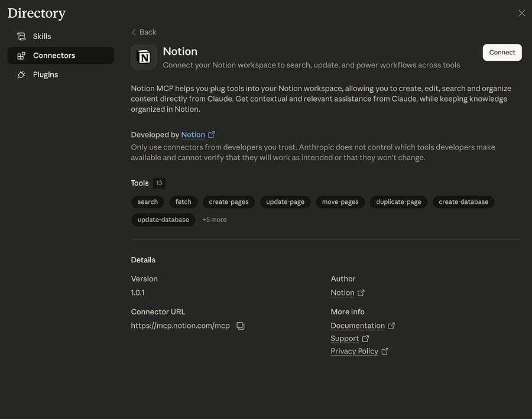Click external link icon next to Privacy Policy
532x419 pixels.
pyautogui.click(x=385, y=352)
